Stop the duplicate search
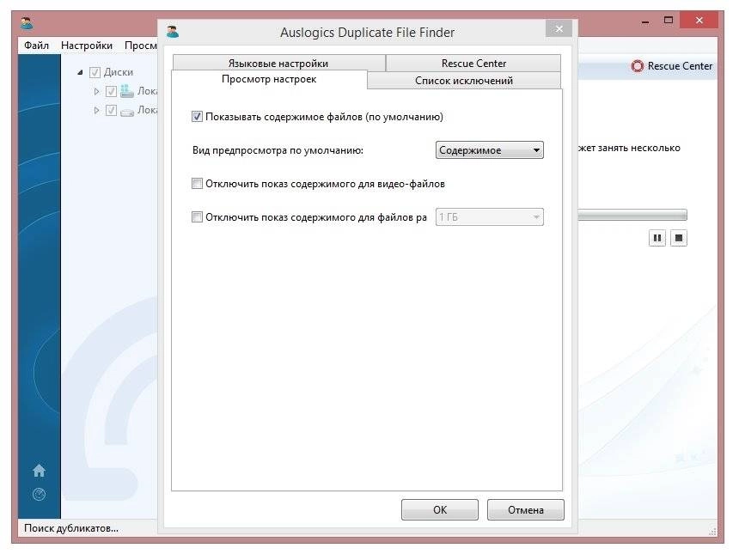This screenshot has height=560, width=739. click(679, 238)
